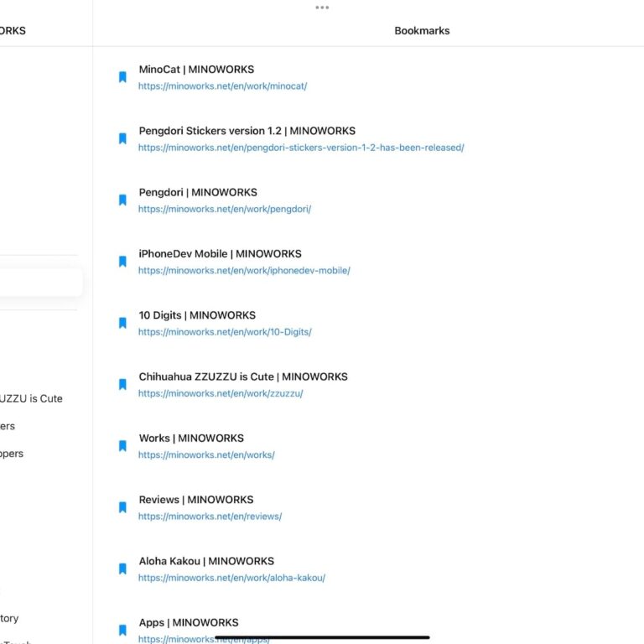Select the 10 Digits | MINOWORKS title
Screen dimensions: 644x644
click(197, 315)
